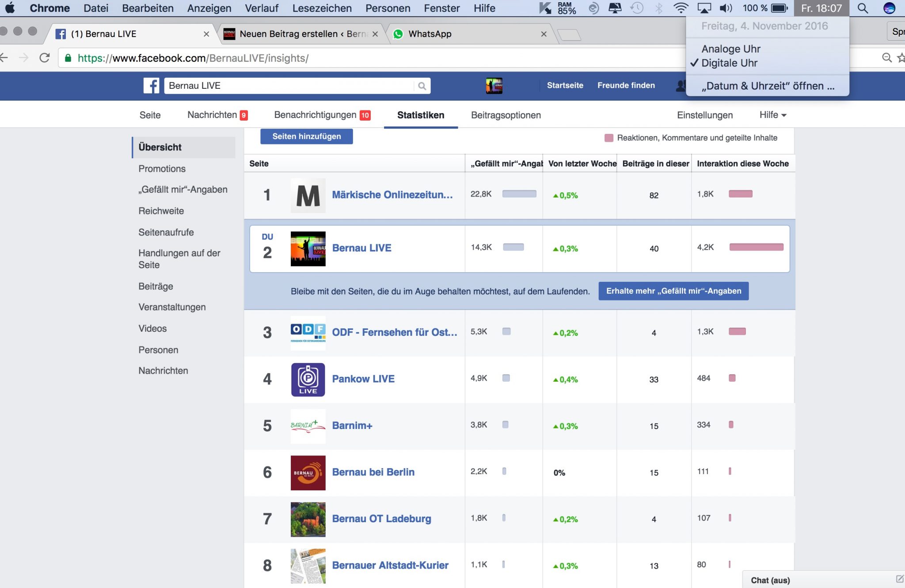The width and height of the screenshot is (905, 588).
Task: Click the Bluetooth status icon
Action: point(658,8)
